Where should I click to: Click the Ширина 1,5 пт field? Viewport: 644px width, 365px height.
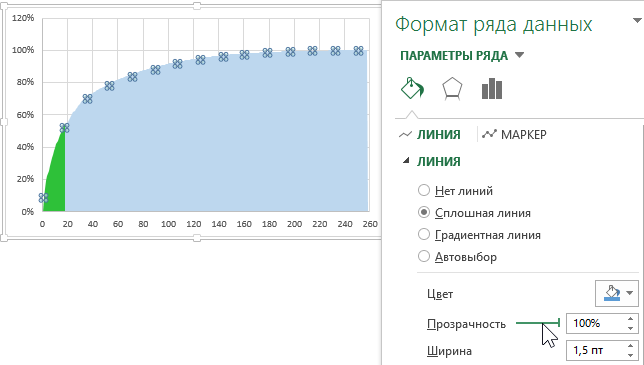(x=596, y=351)
